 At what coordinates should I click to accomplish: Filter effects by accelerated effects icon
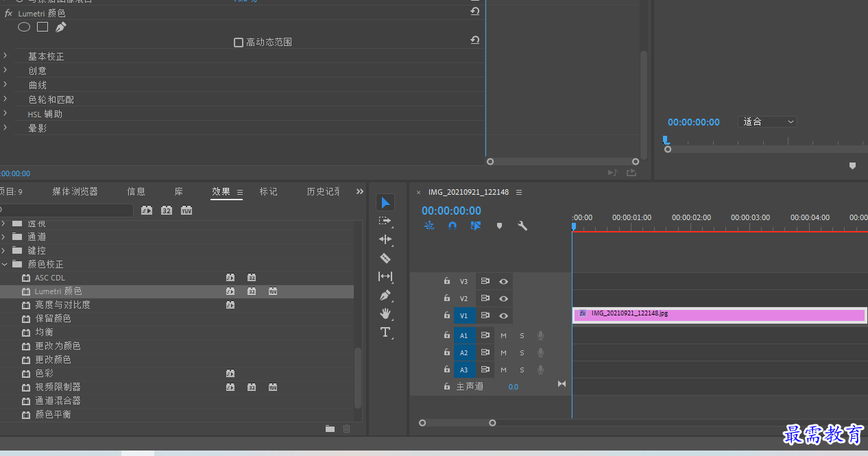click(x=147, y=210)
